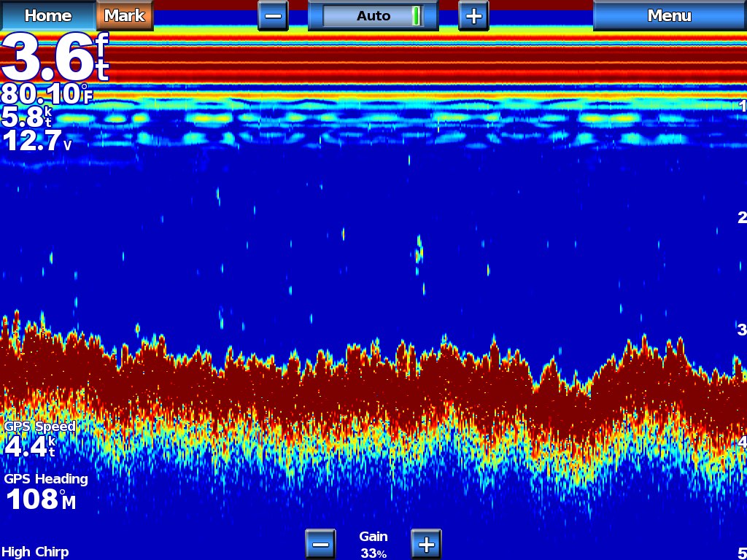This screenshot has width=747, height=560.
Task: Tap the green bar in Auto range
Action: pyautogui.click(x=417, y=16)
